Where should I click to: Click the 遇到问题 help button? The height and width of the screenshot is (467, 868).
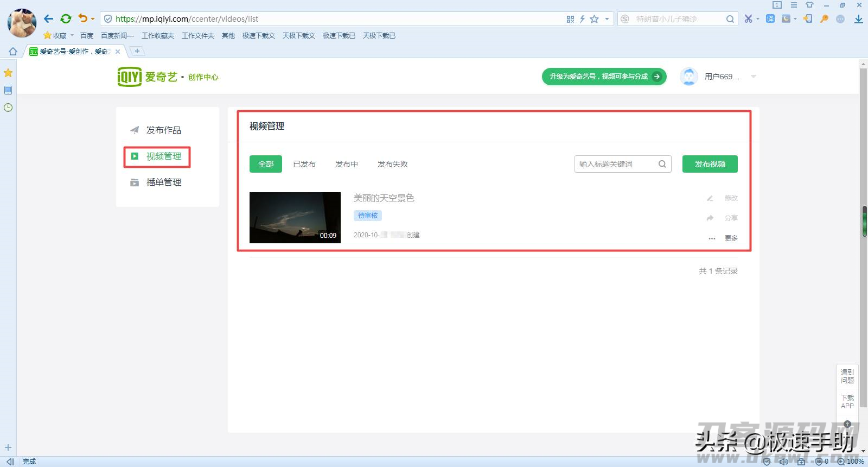point(847,376)
